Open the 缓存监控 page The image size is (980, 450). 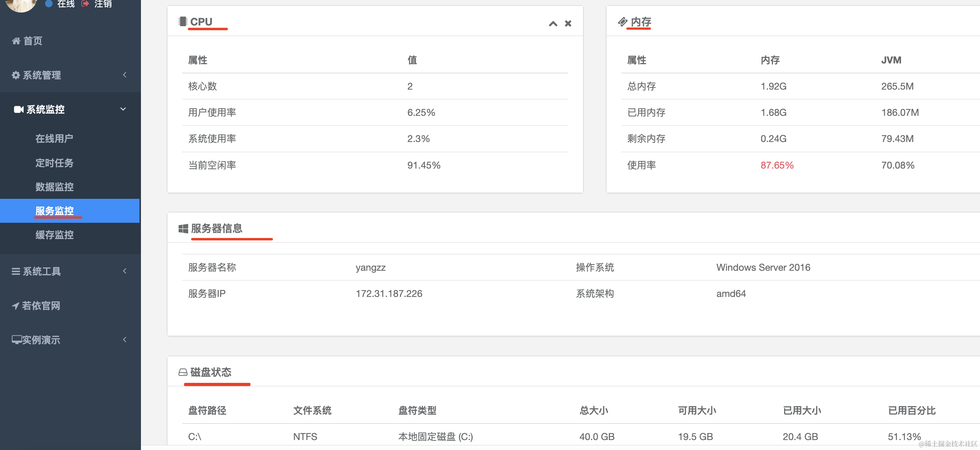coord(54,235)
